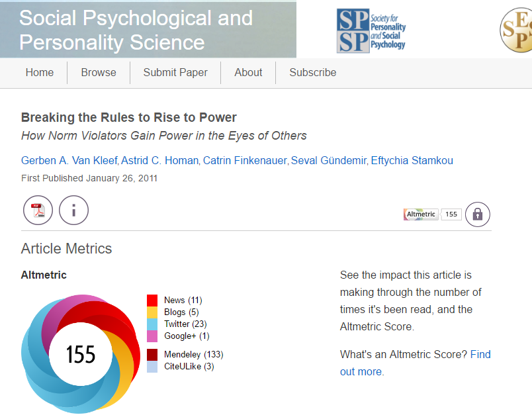
Task: Click the bold Altmetric section label
Action: tap(44, 275)
